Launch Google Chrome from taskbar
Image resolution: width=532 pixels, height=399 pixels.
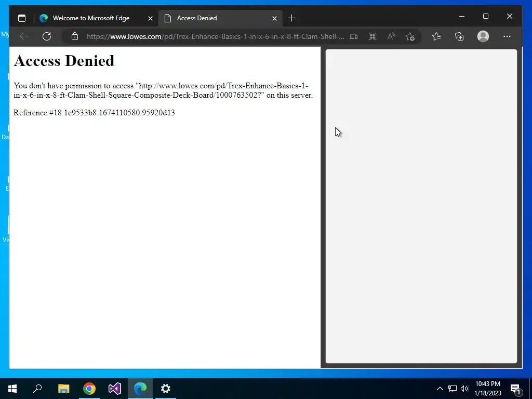pyautogui.click(x=89, y=389)
